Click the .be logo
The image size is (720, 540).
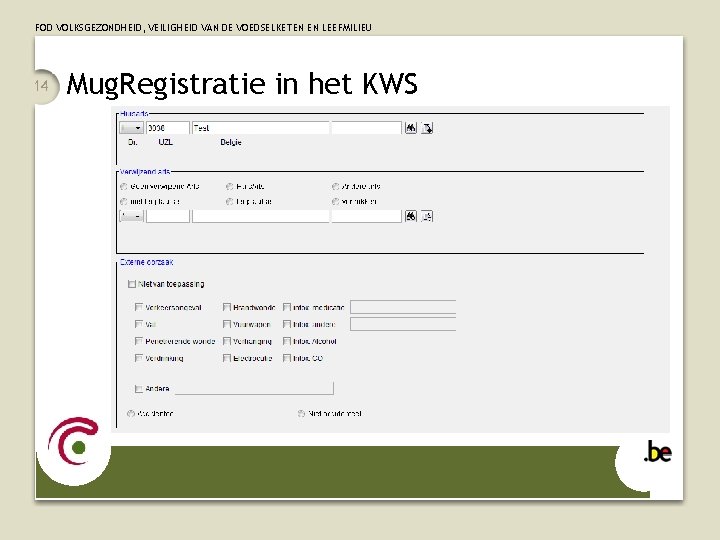click(658, 452)
